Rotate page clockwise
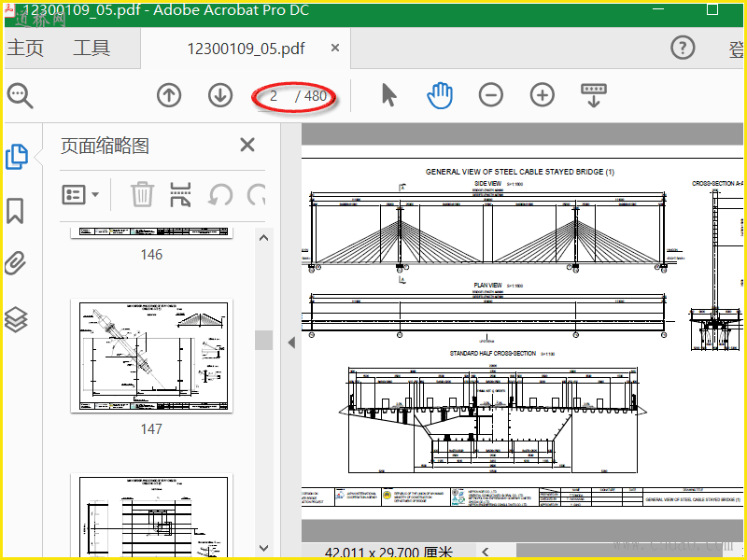 [x=256, y=194]
